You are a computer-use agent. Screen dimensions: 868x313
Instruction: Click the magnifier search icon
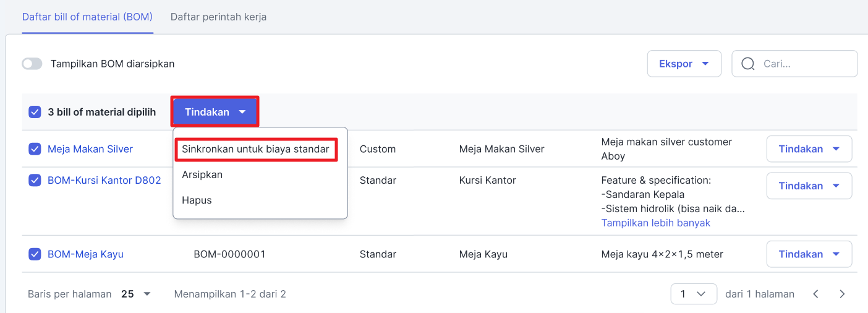pyautogui.click(x=748, y=64)
